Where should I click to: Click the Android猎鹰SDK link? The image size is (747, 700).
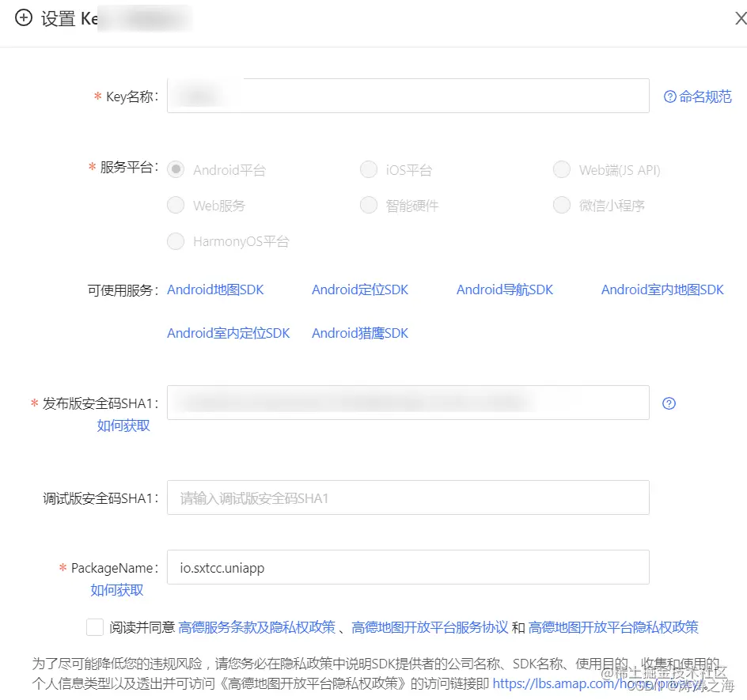[359, 333]
